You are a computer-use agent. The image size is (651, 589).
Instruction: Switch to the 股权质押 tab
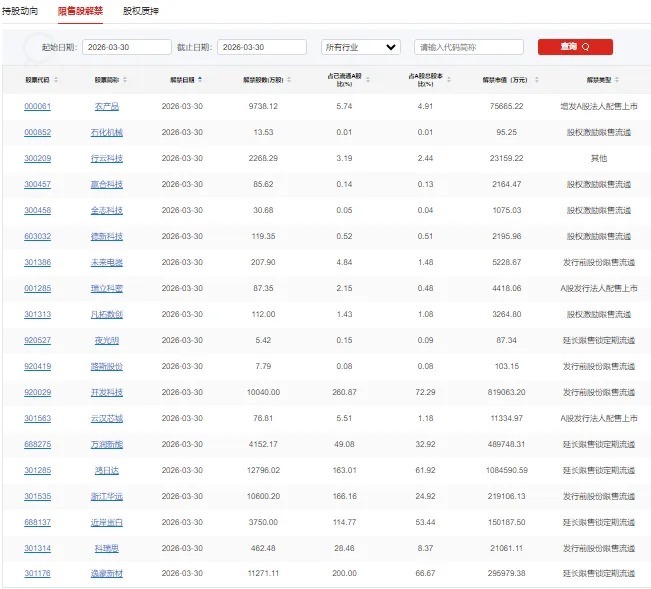coord(140,11)
